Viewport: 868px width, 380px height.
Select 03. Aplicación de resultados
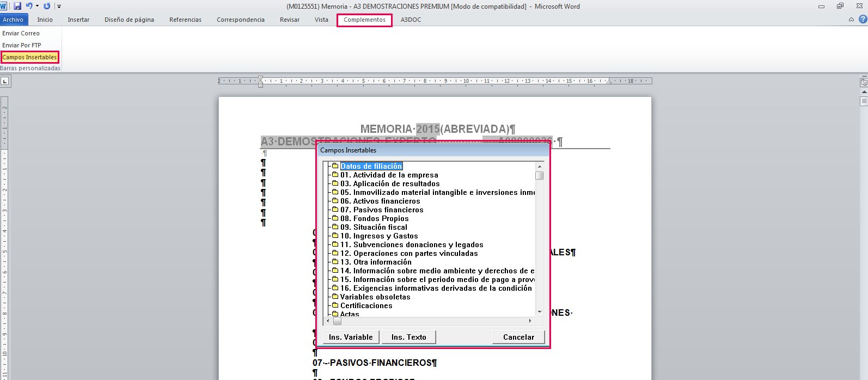(390, 183)
